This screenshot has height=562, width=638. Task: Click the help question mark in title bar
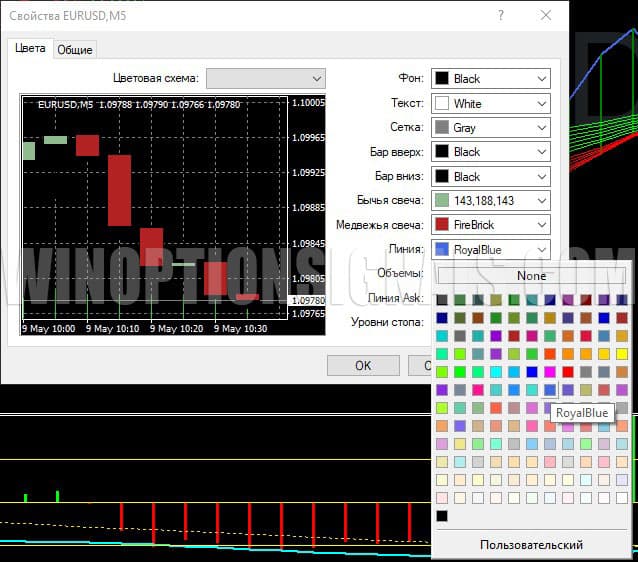pyautogui.click(x=499, y=15)
